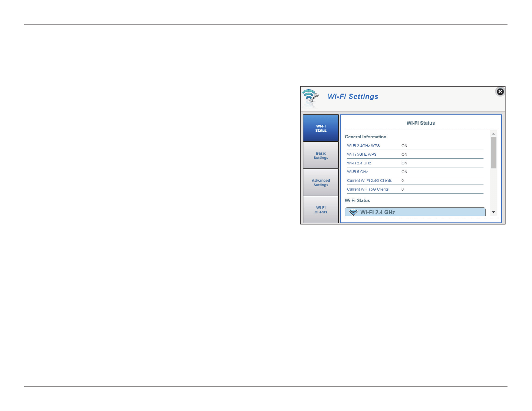Open the Wi-Fi Status tab
532x411 pixels.
[321, 128]
